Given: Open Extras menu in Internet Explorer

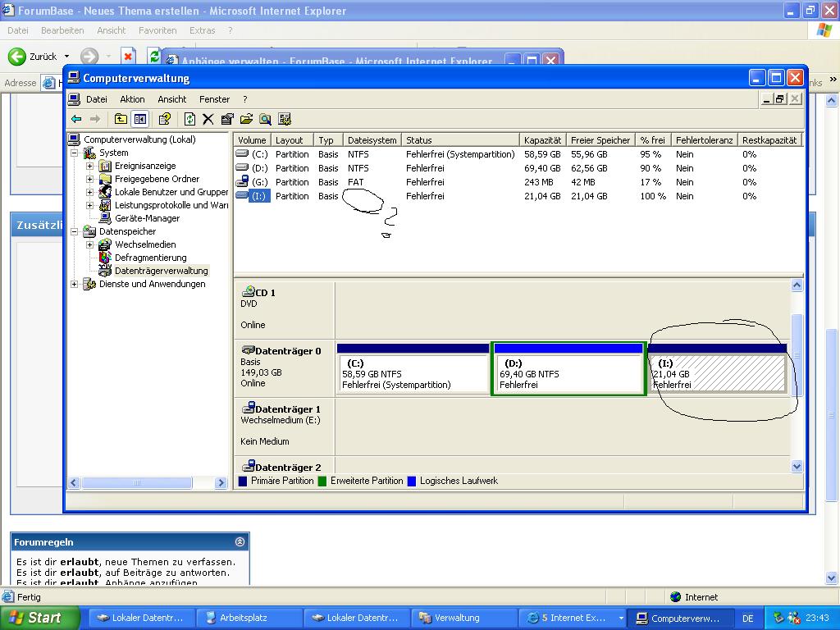Looking at the screenshot, I should click(203, 30).
